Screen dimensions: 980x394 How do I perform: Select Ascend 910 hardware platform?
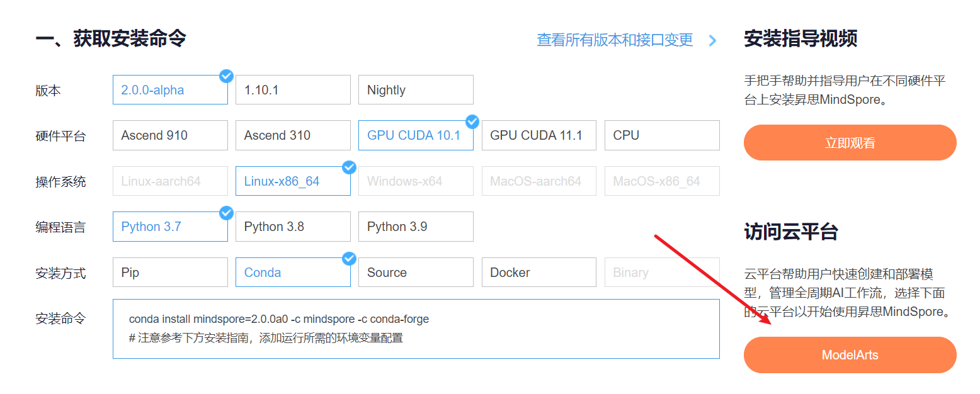170,135
